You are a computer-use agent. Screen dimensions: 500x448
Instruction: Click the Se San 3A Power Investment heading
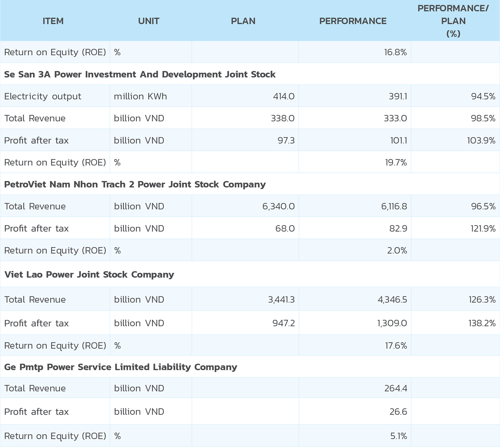[x=140, y=74]
